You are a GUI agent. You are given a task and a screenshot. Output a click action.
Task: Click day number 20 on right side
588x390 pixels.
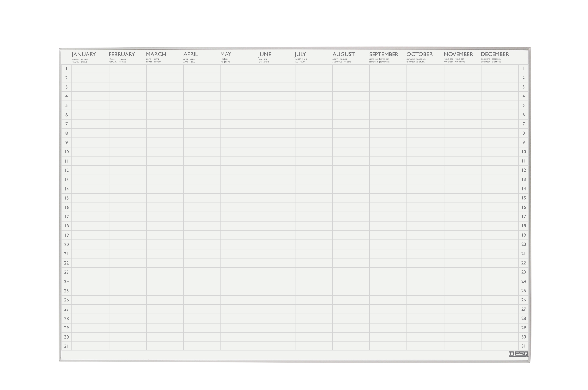(524, 244)
